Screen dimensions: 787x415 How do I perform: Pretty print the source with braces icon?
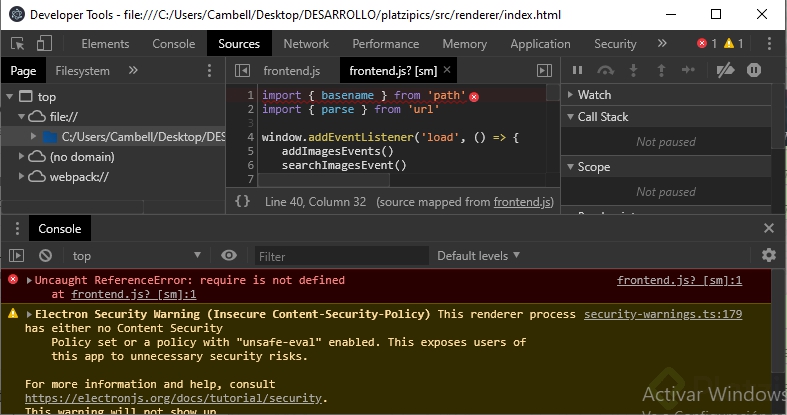tap(242, 201)
